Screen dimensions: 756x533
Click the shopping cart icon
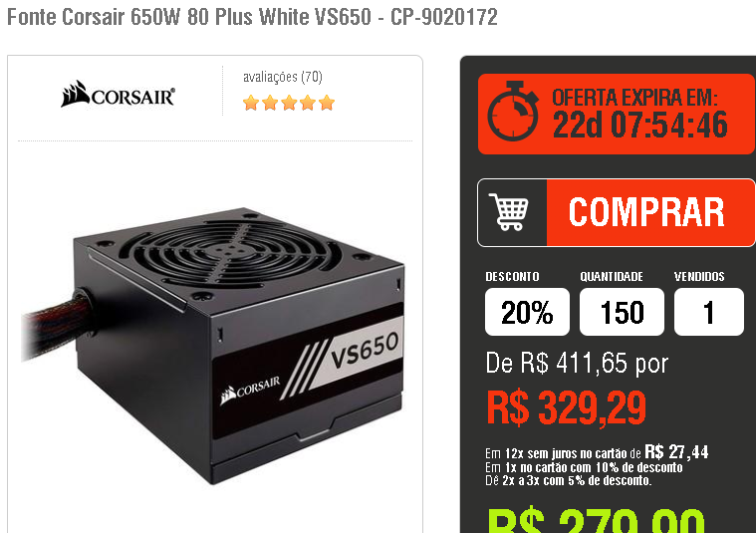click(x=509, y=212)
